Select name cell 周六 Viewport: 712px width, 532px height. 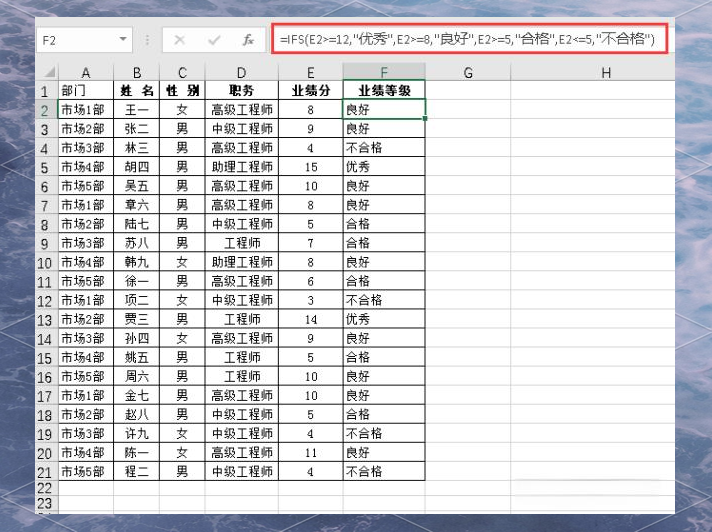(x=137, y=376)
